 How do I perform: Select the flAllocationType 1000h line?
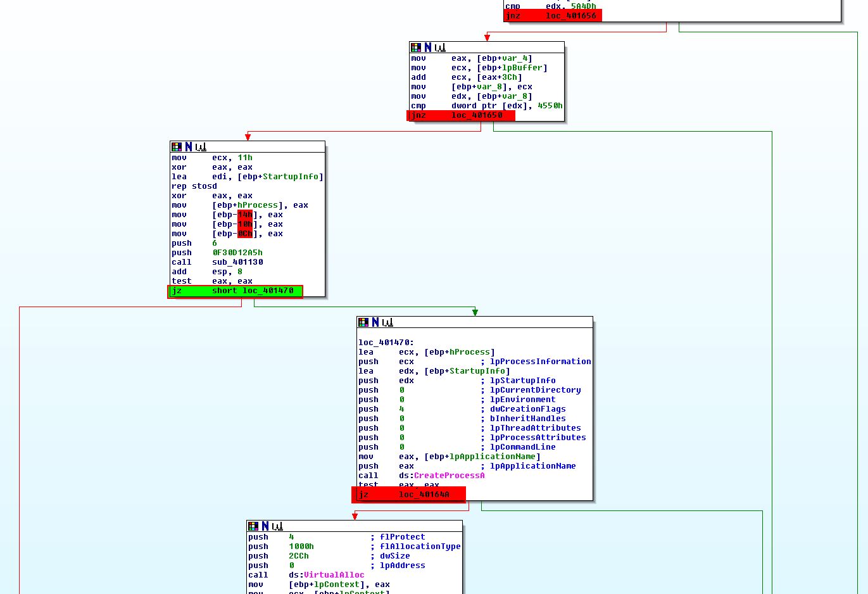[x=355, y=547]
